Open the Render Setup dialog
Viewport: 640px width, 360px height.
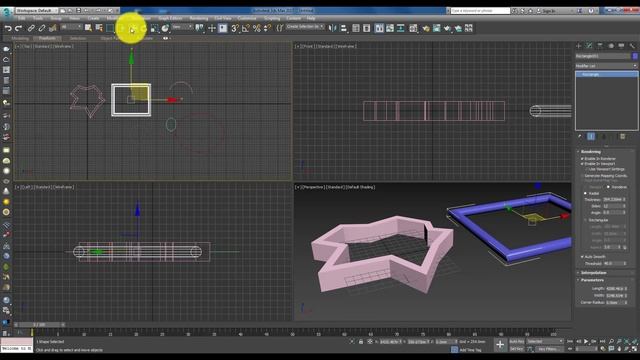426,28
